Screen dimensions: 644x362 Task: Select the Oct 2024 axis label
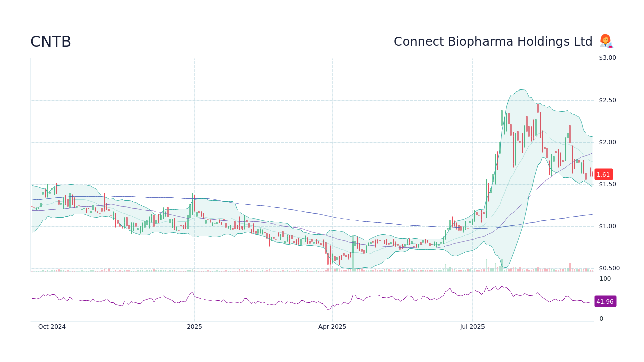(52, 326)
